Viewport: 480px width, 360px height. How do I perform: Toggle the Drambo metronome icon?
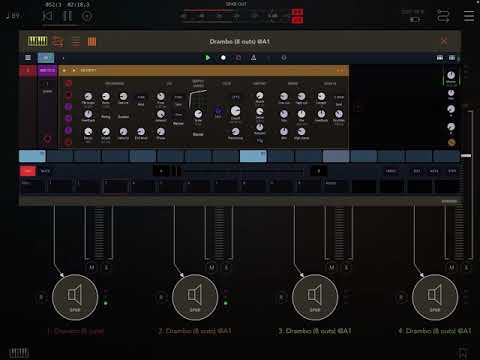tap(253, 58)
